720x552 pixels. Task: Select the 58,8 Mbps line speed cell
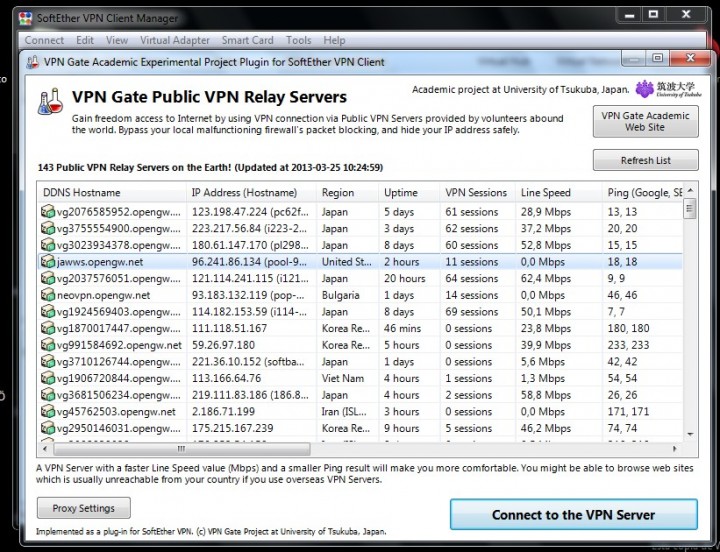click(546, 395)
